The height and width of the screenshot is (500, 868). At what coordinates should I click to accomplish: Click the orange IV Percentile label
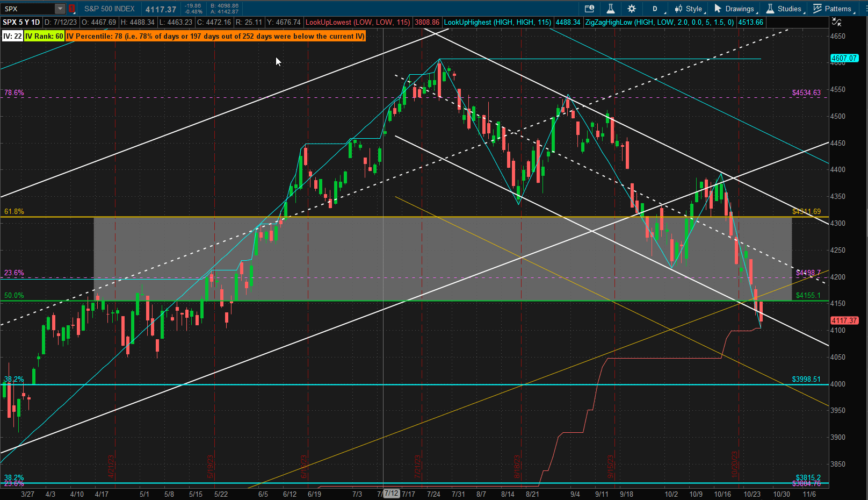[215, 36]
